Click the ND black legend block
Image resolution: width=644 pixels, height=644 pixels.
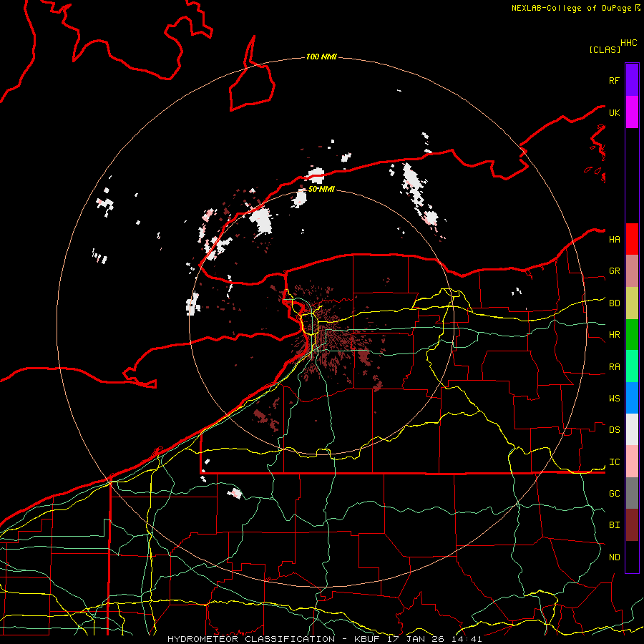pyautogui.click(x=632, y=557)
